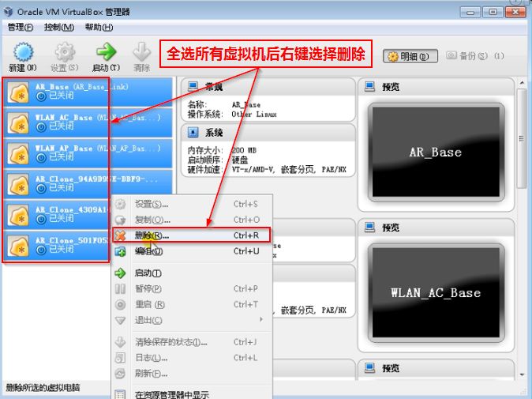Image resolution: width=532 pixels, height=399 pixels.
Task: Select the WLAN_AC_Base virtual machine icon
Action: tap(18, 122)
